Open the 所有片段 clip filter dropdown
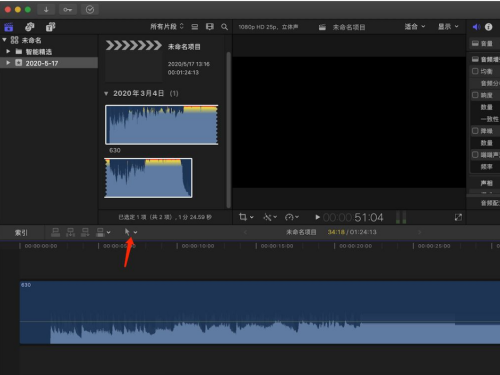This screenshot has width=500, height=375. (x=167, y=26)
